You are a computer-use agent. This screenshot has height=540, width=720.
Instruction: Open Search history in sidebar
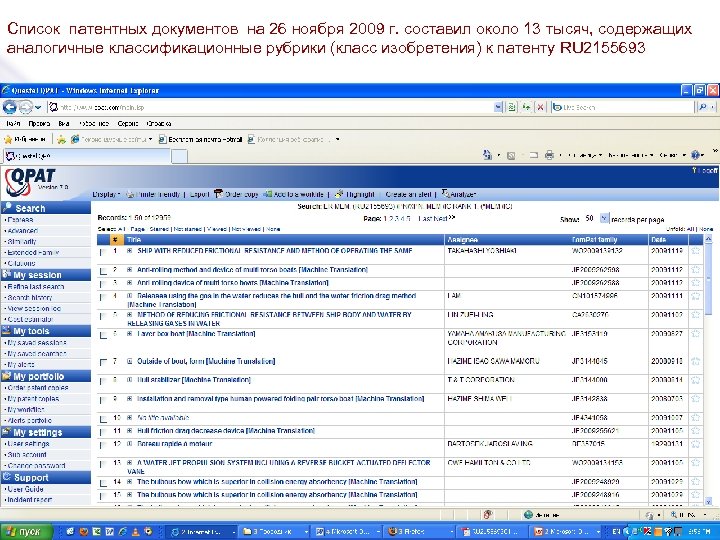point(30,298)
